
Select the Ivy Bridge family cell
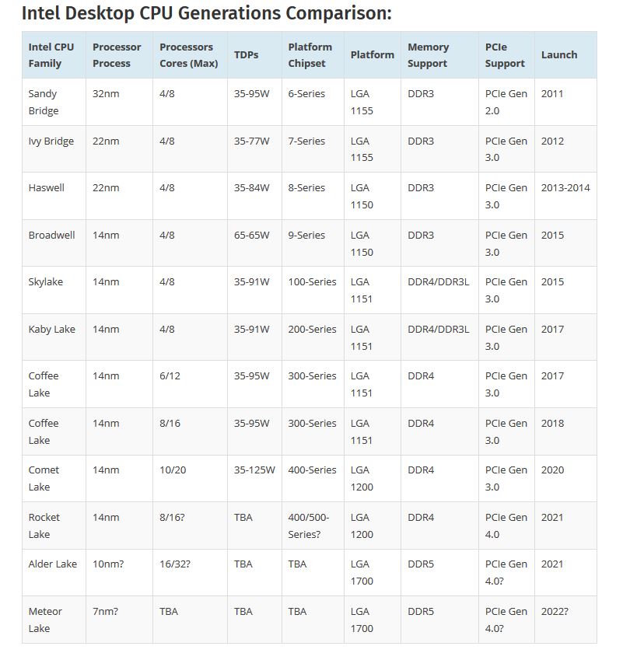pos(51,141)
